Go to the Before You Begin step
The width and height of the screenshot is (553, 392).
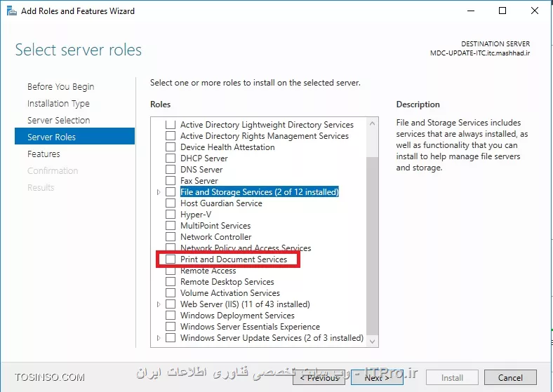[x=60, y=87]
